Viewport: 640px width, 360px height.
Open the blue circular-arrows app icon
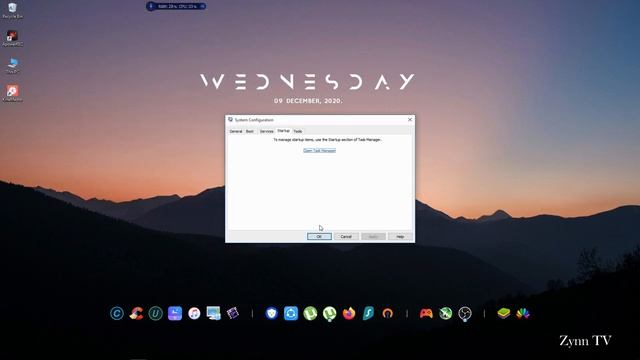click(x=291, y=313)
